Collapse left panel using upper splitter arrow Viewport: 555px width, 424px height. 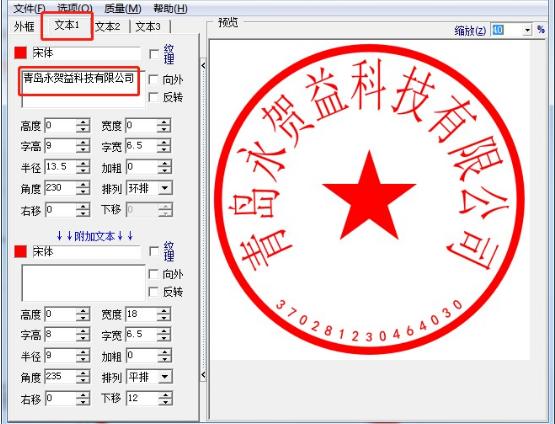(203, 65)
